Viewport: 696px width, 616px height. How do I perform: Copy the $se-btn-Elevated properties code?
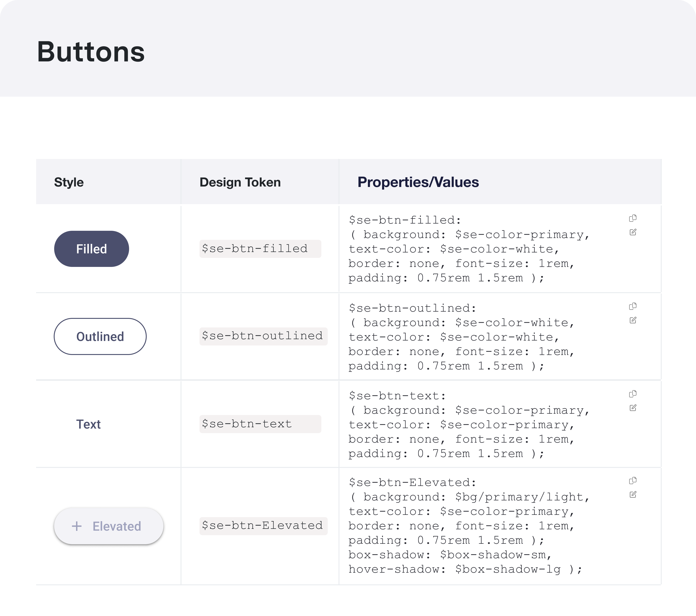click(x=633, y=481)
